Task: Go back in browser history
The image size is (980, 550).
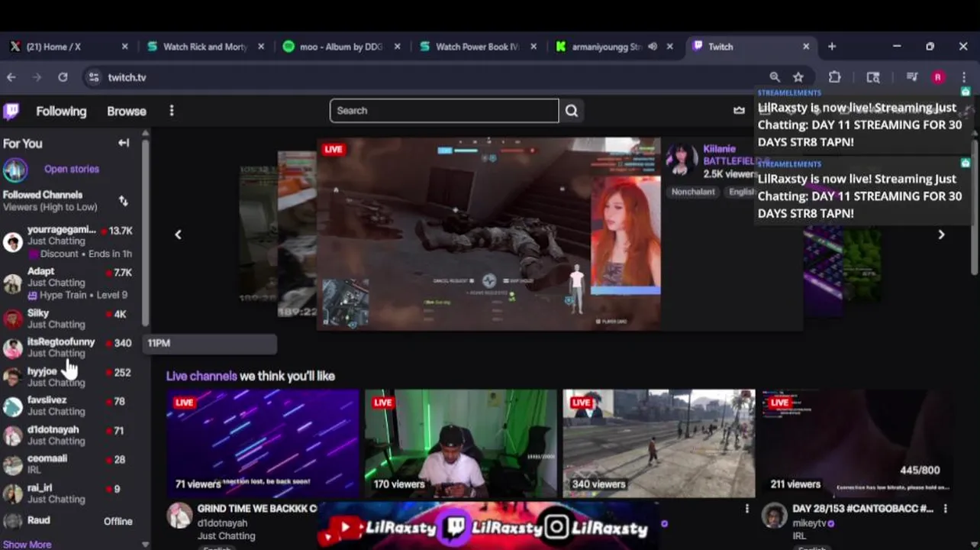Action: [11, 77]
